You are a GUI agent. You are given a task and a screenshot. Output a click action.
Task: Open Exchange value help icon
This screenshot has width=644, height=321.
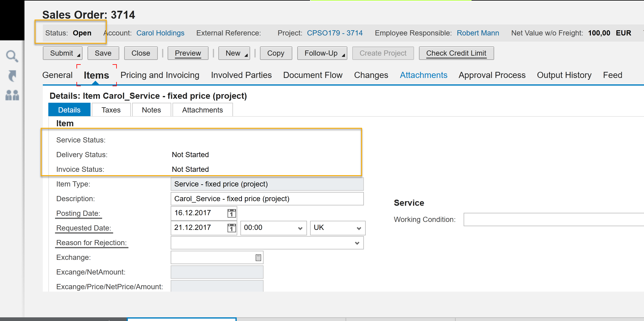[x=258, y=258]
